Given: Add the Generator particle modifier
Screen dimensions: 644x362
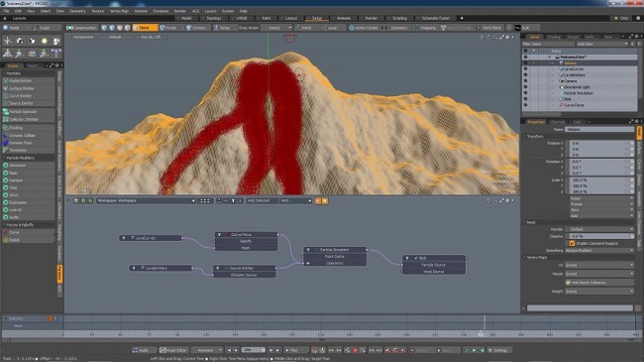Looking at the screenshot, I should click(29, 165).
